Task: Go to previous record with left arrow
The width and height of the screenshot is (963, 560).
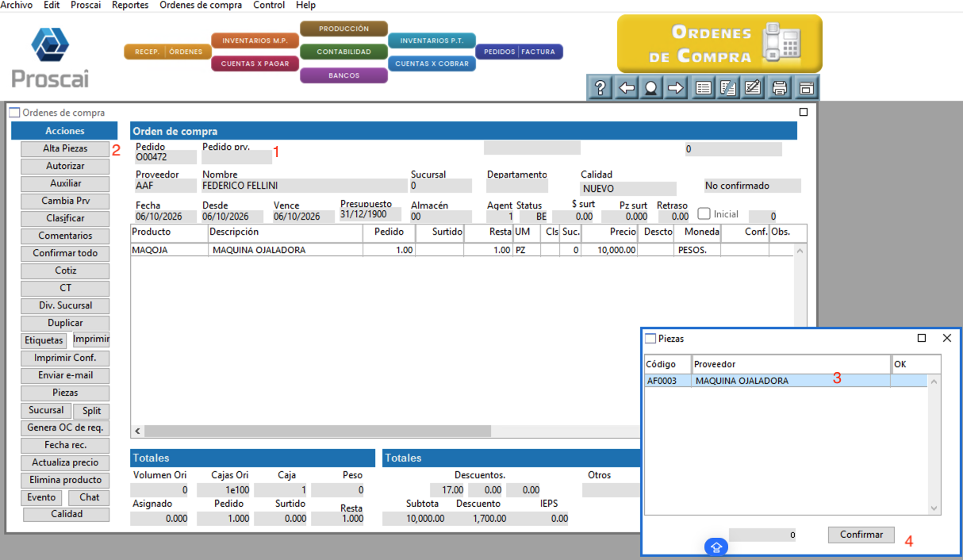Action: [x=626, y=88]
